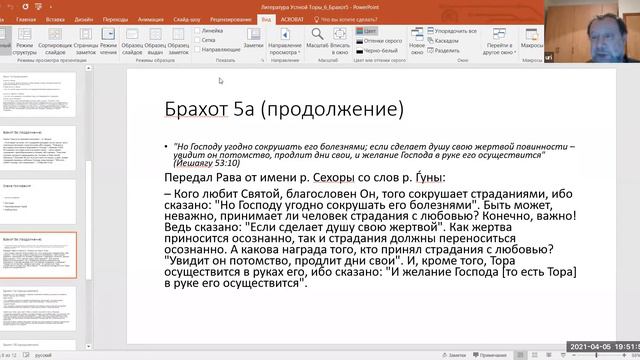Click the 'Tell me what to do' search box
Screen dimensions: 640x360
click(346, 19)
